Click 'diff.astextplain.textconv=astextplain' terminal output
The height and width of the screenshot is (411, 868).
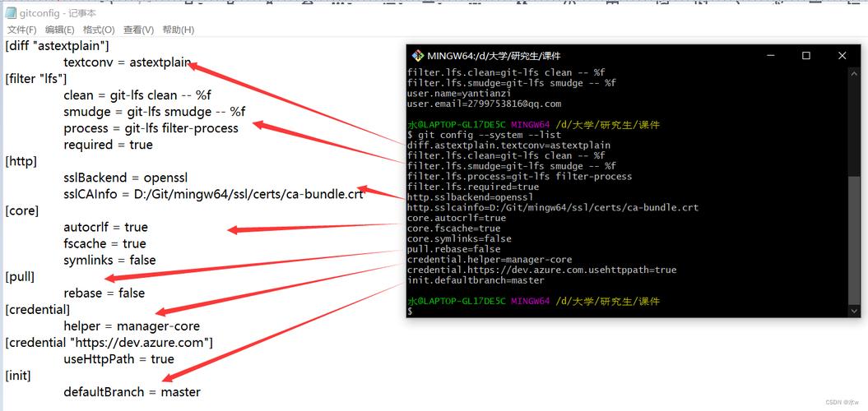click(508, 145)
